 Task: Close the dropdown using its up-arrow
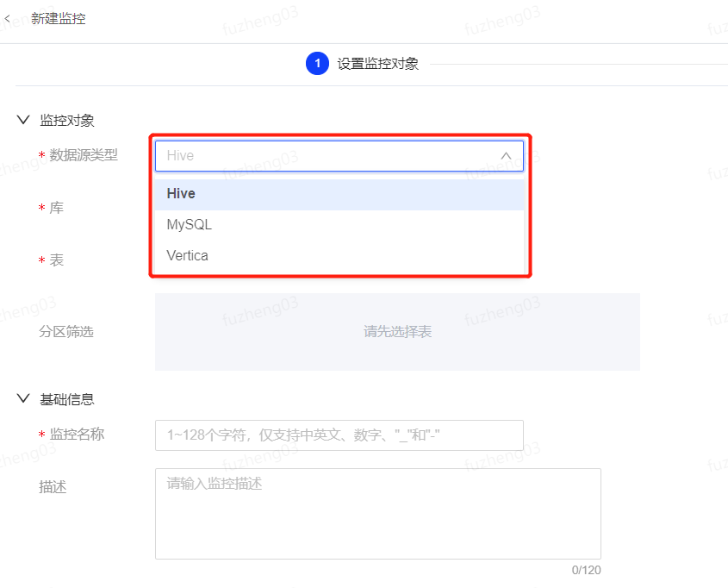[506, 156]
